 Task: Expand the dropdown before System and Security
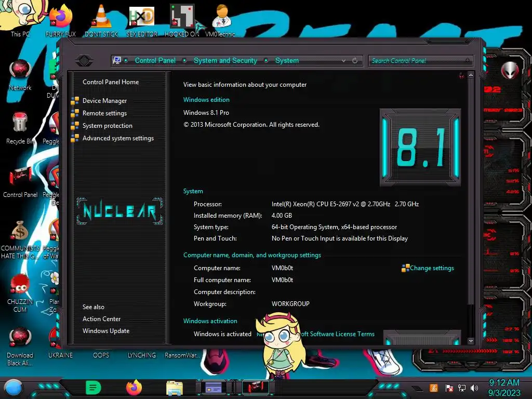click(x=184, y=60)
